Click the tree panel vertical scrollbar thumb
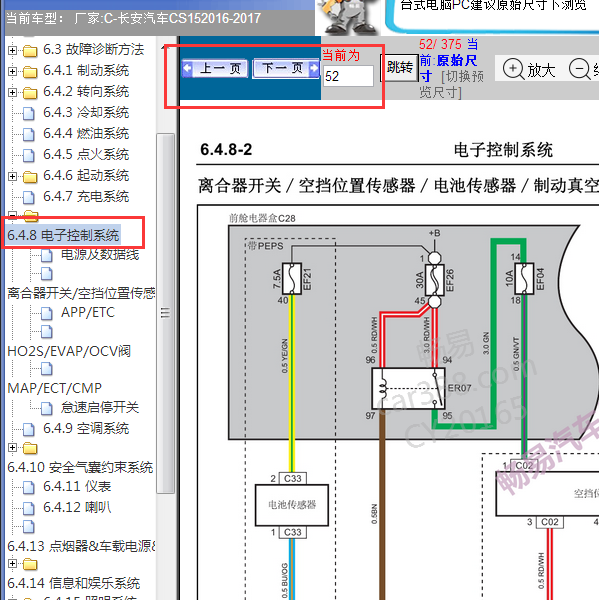 coord(165,313)
